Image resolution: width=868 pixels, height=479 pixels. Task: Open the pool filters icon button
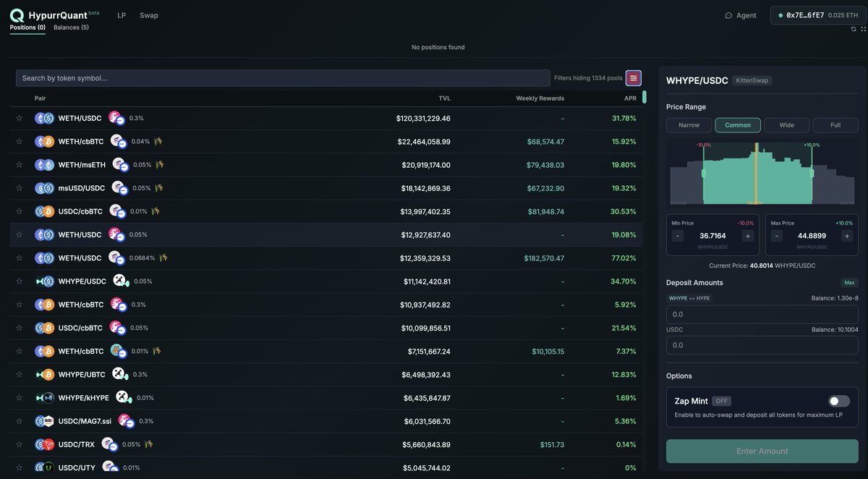tap(634, 78)
